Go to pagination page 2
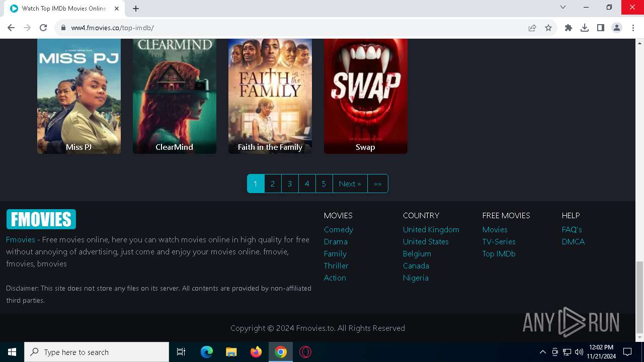The image size is (644, 362). [273, 184]
